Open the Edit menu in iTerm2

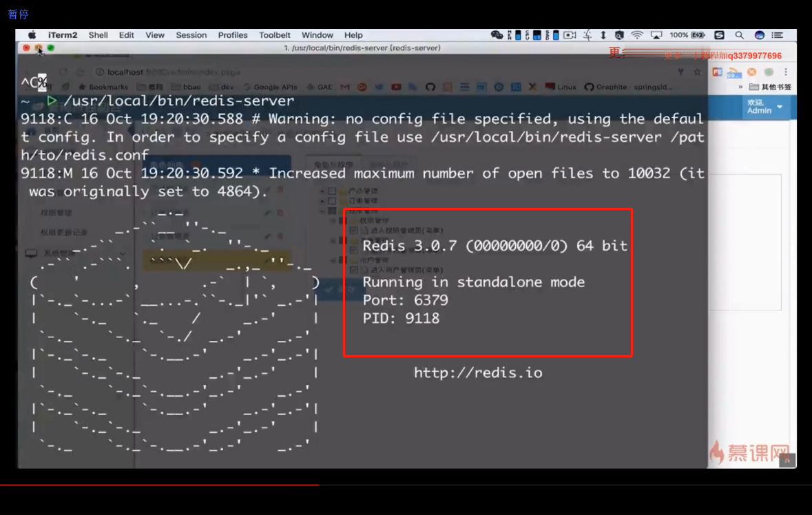coord(126,35)
